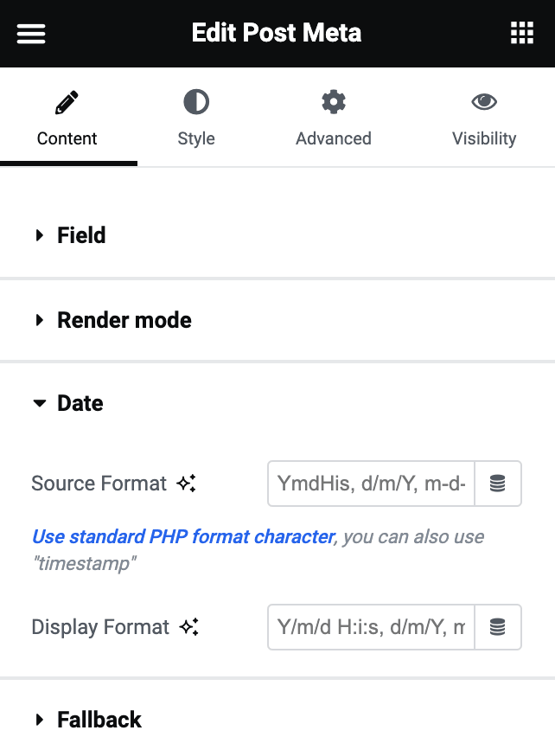The image size is (555, 756).
Task: Expand the Field section
Action: click(x=277, y=235)
